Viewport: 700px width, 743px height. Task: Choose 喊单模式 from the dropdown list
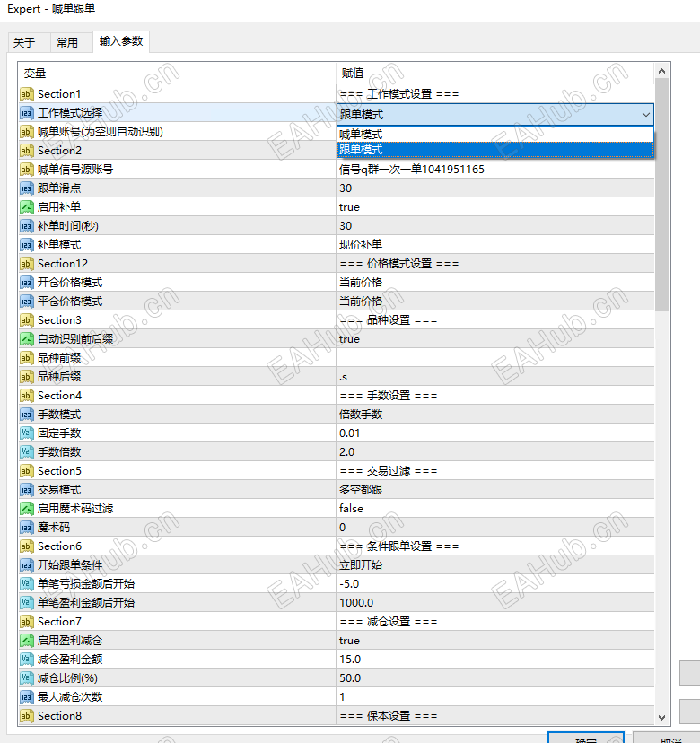(x=495, y=134)
